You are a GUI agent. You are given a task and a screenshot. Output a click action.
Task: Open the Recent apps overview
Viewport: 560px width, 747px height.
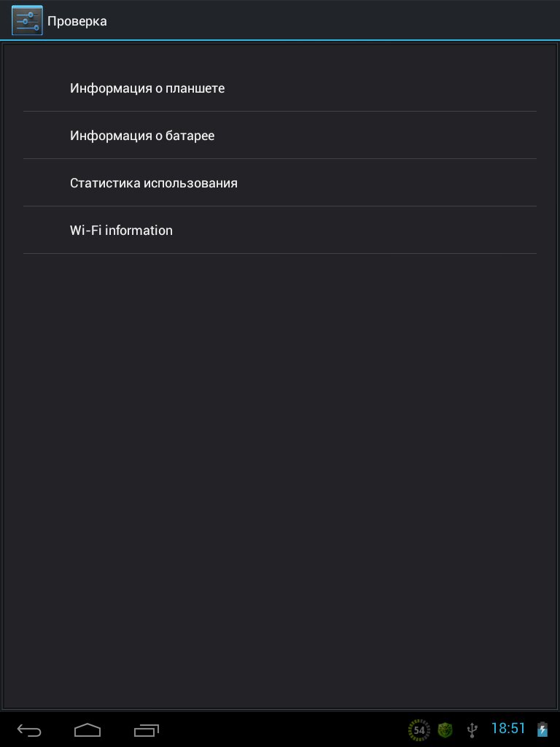coord(147,729)
